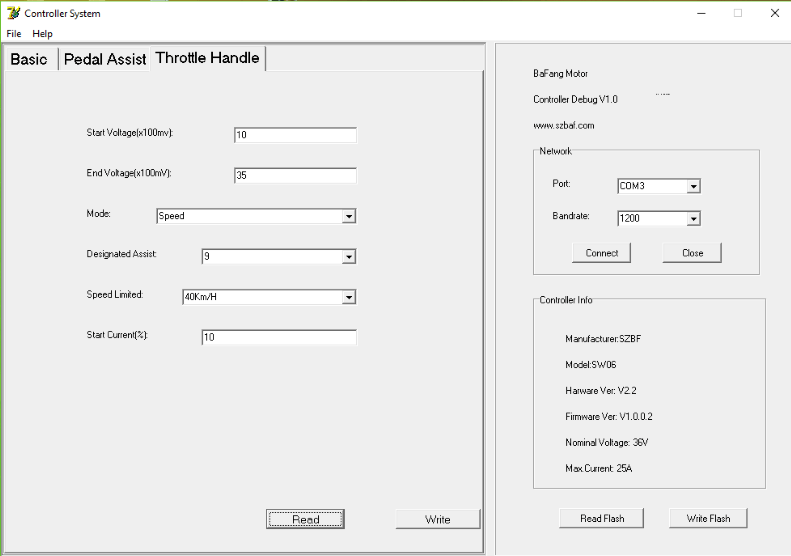Select the Throttle Handle tab

[207, 58]
